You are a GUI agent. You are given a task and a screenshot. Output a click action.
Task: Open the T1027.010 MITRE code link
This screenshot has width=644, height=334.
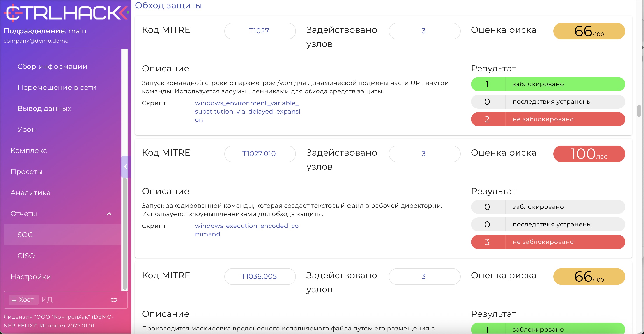pyautogui.click(x=259, y=154)
